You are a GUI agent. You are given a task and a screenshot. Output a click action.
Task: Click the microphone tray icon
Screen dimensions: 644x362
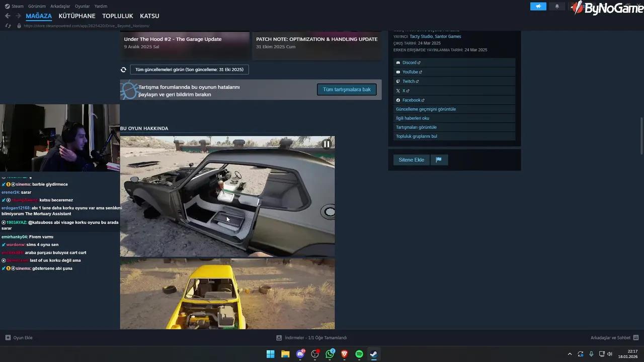click(x=591, y=354)
